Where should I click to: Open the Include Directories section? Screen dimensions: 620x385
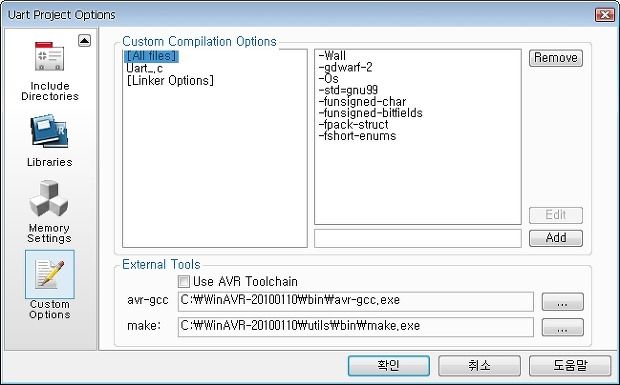(x=49, y=71)
